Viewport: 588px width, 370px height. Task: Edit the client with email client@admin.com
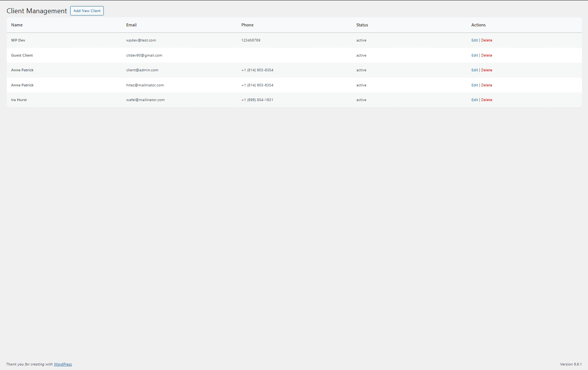pos(474,70)
